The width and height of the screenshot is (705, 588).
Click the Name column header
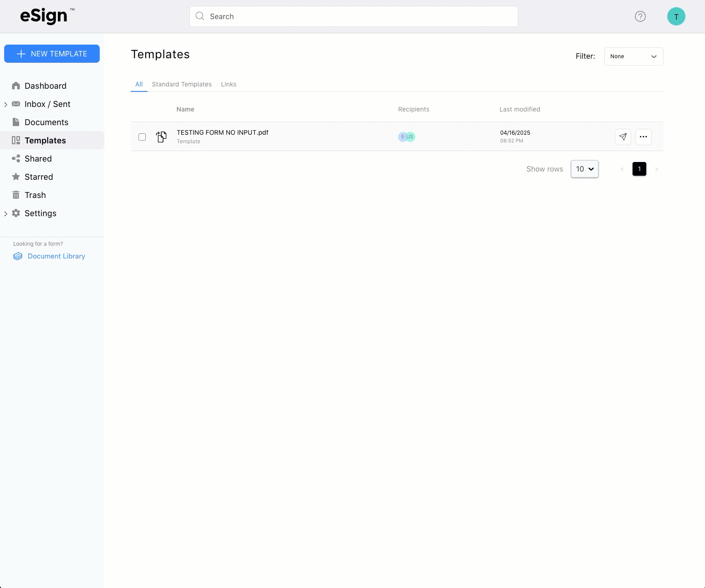[185, 109]
